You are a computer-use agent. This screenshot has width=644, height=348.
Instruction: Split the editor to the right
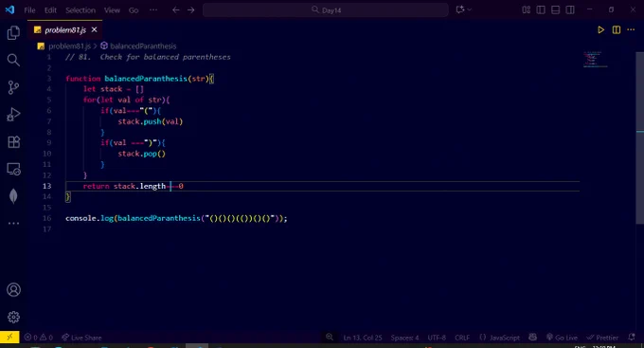[x=617, y=29]
